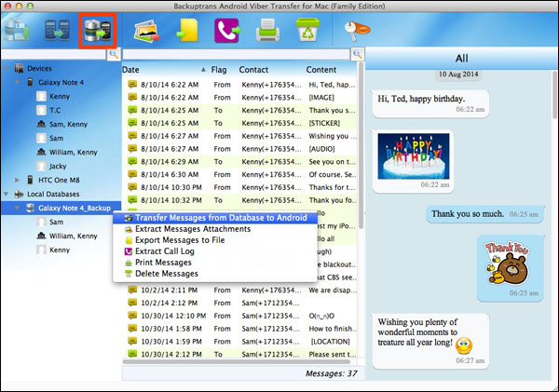
Task: Click the Backup Messages toolbar icon
Action: [x=17, y=30]
